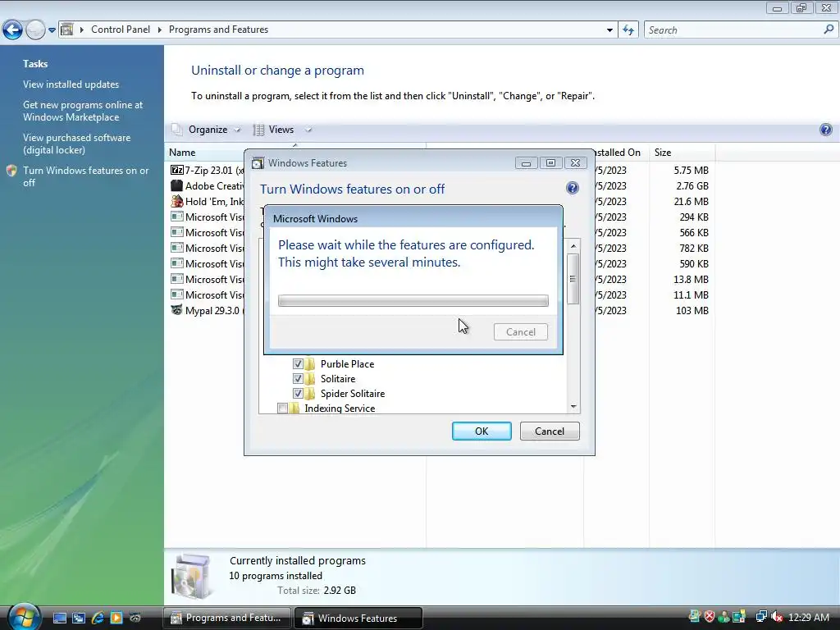The width and height of the screenshot is (840, 630).
Task: Launch Mypal browser from quick launch
Action: (x=135, y=618)
